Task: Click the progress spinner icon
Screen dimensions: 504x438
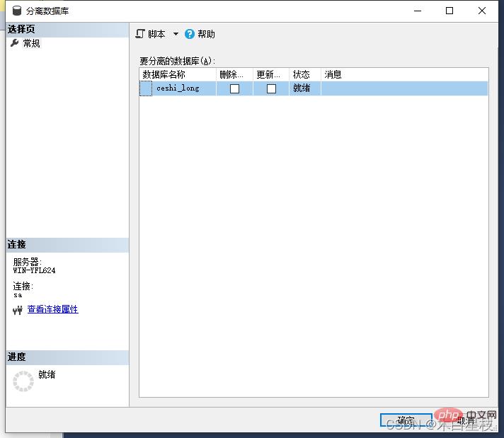Action: click(23, 381)
